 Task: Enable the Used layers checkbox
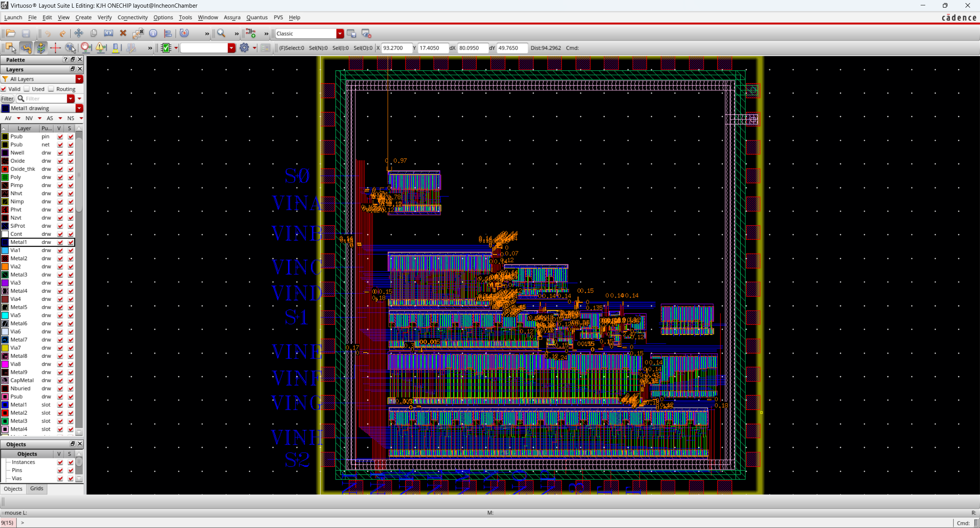(27, 89)
